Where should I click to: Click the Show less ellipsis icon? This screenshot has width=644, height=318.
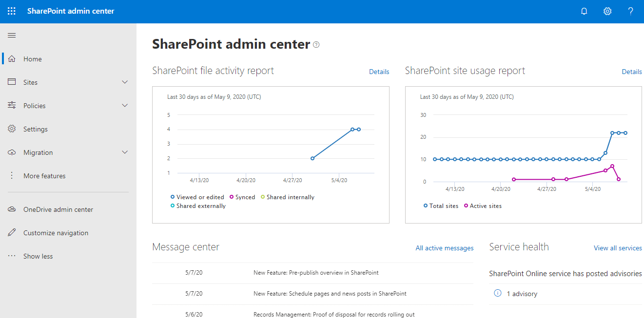pyautogui.click(x=12, y=256)
